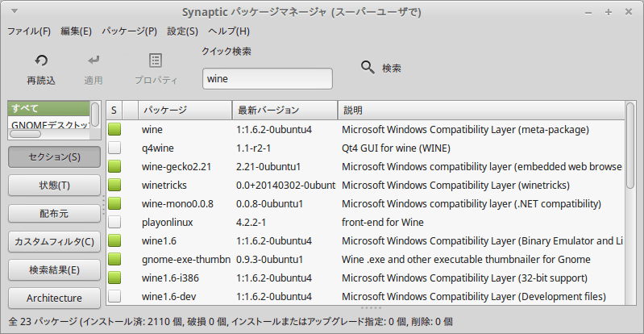Viewport: 644px width, 334px height.
Task: Click the 状態(T) filter button
Action: click(x=54, y=185)
